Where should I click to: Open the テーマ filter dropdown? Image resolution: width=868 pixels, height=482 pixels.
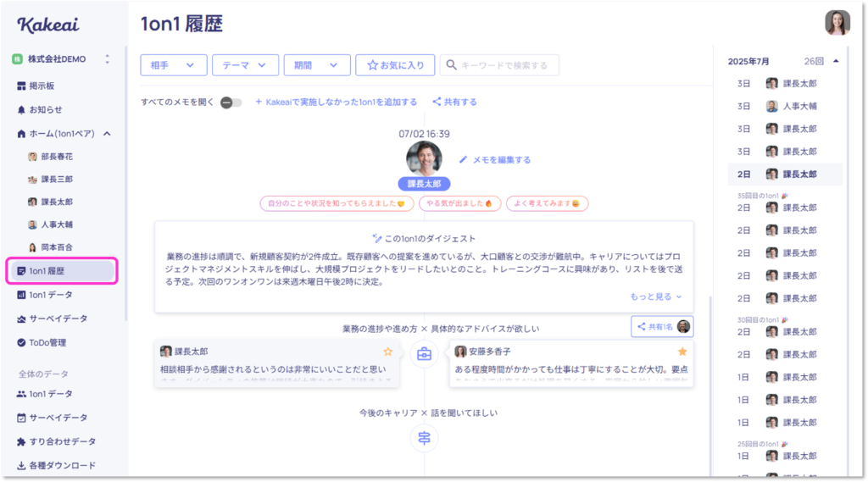click(245, 65)
